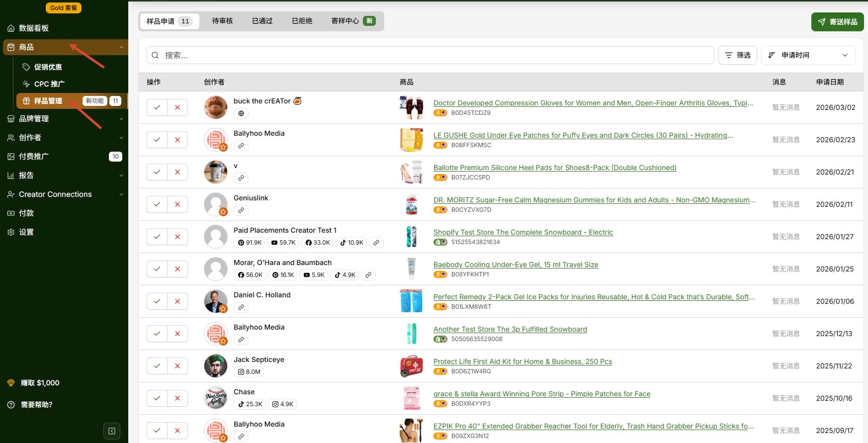
Task: Expand the 品牌管理 section
Action: [x=121, y=119]
